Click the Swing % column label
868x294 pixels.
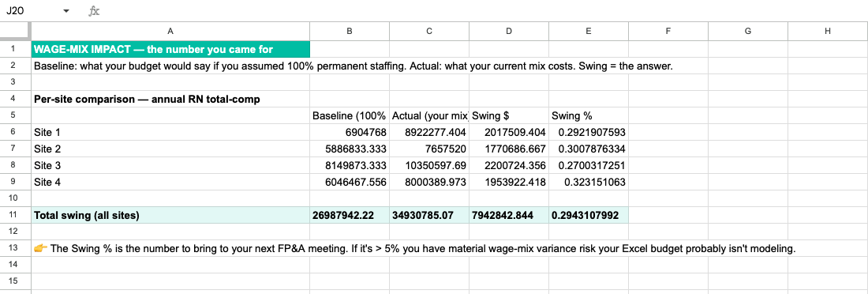[589, 115]
